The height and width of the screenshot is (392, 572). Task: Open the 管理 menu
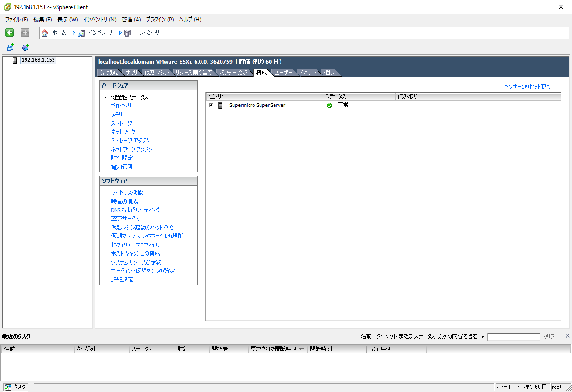(131, 20)
